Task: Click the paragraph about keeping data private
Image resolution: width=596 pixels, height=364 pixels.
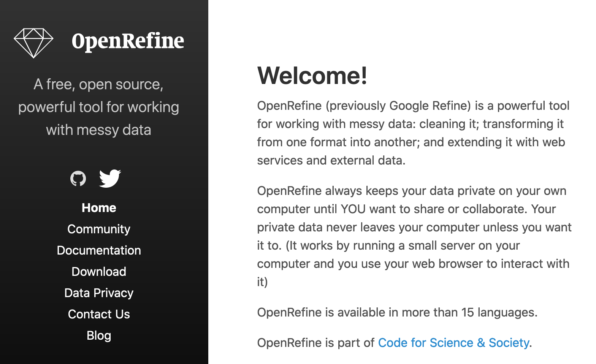Action: tap(414, 236)
